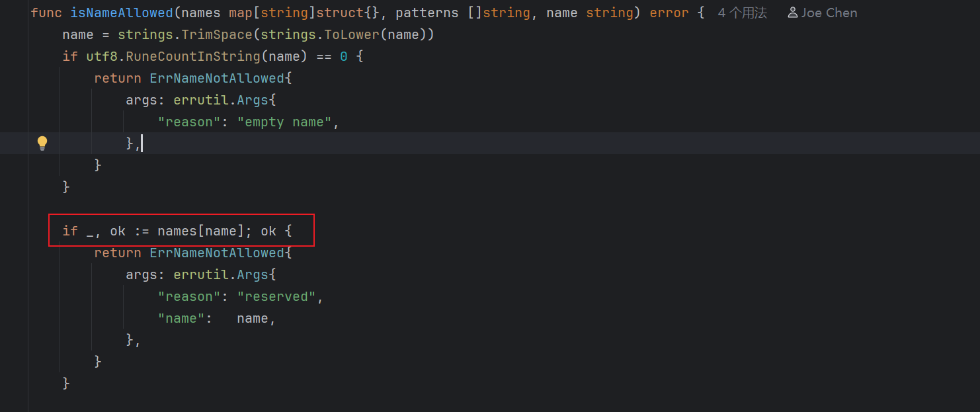Click the number 0 in the comparison
The image size is (980, 412).
(x=344, y=56)
